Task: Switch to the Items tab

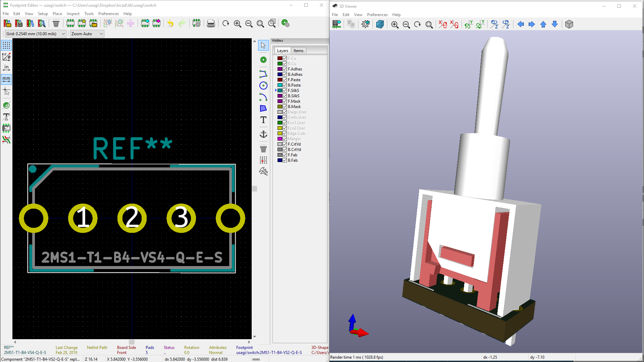Action: pos(298,51)
